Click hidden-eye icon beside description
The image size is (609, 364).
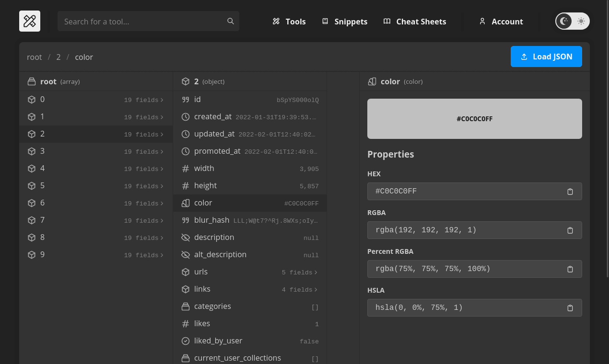186,238
